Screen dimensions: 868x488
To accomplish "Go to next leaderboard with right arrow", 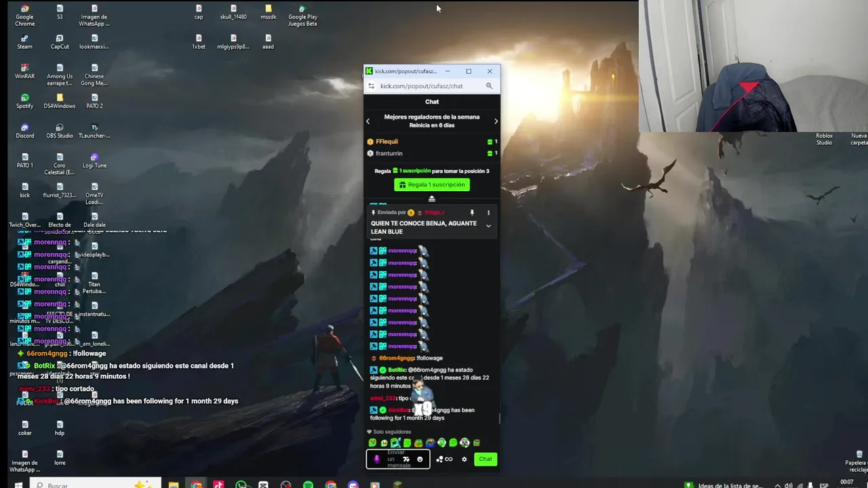I will (x=496, y=121).
